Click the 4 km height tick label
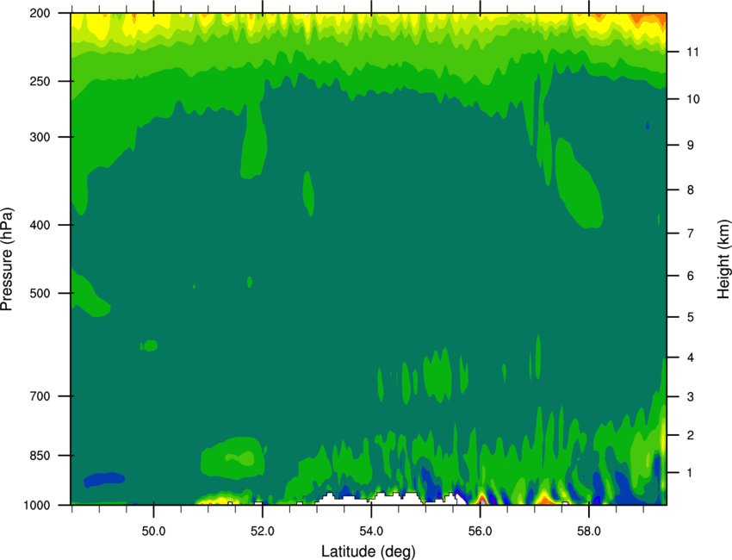This screenshot has height=560, width=732. [x=691, y=358]
